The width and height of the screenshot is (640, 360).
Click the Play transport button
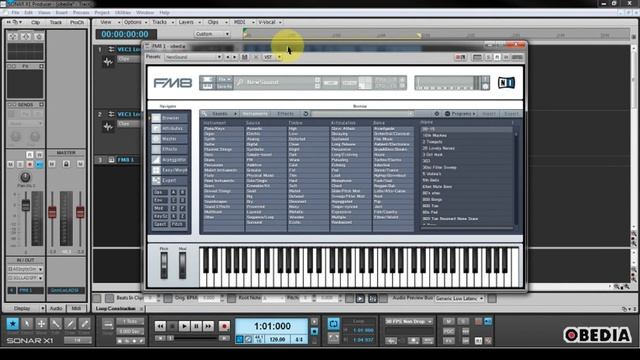click(x=184, y=326)
